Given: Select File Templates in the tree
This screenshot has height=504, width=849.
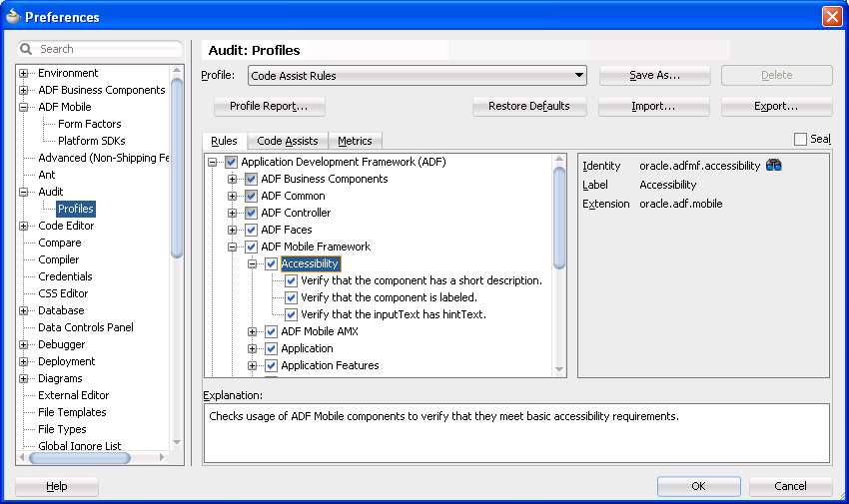Looking at the screenshot, I should click(x=72, y=412).
